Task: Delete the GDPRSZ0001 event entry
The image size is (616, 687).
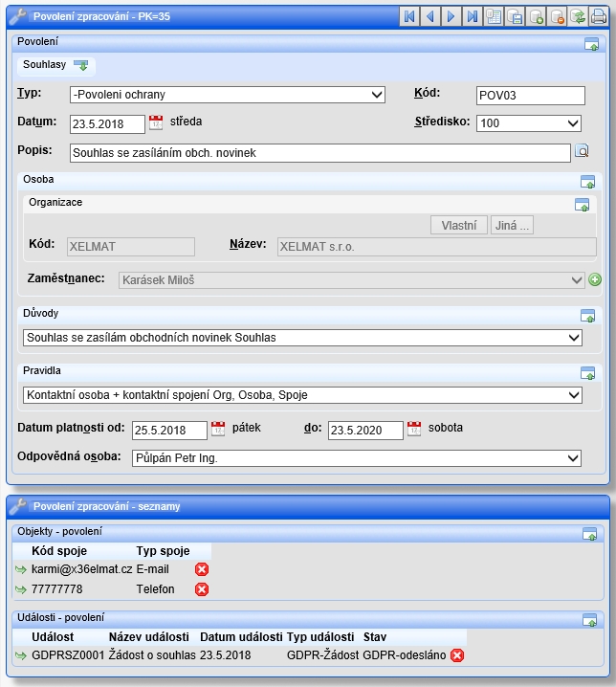Action: (x=457, y=655)
